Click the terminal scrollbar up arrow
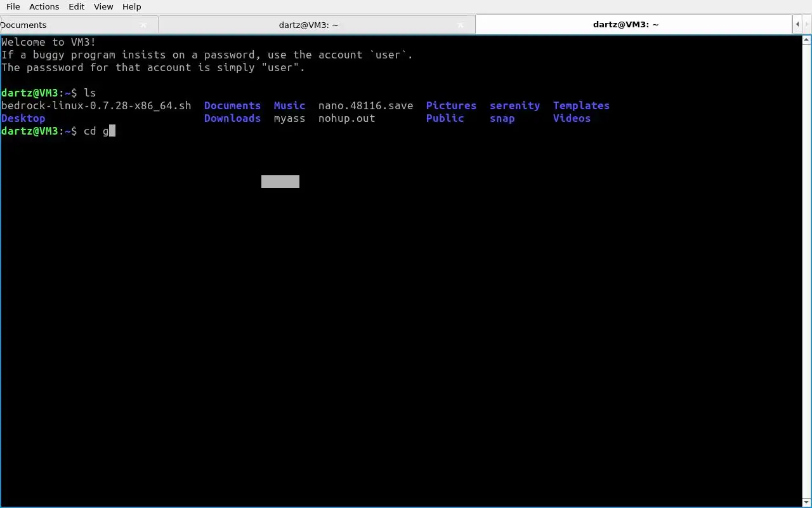Screen dimensions: 812x508 click(x=807, y=40)
